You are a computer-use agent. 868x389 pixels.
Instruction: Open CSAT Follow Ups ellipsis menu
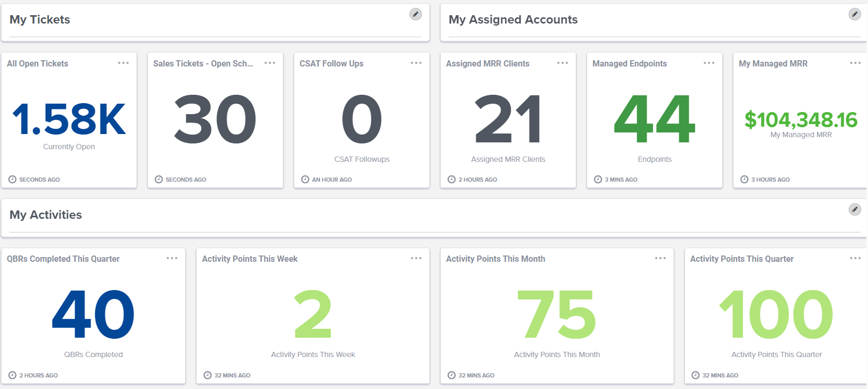(x=416, y=63)
